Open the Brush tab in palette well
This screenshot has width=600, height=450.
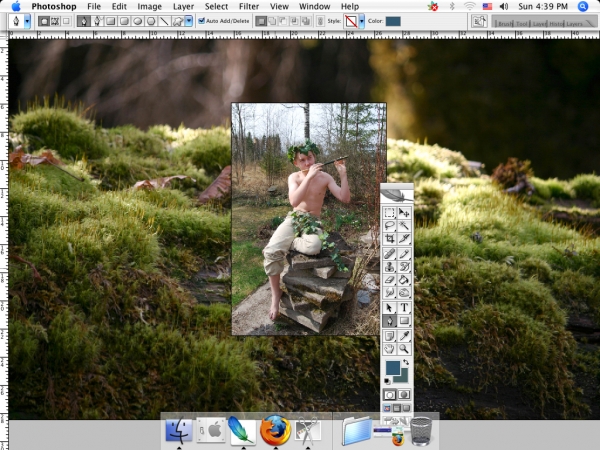504,24
